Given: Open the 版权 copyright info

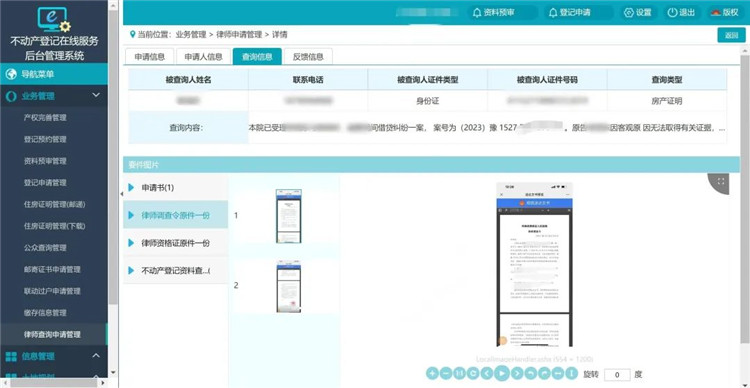Looking at the screenshot, I should (725, 12).
